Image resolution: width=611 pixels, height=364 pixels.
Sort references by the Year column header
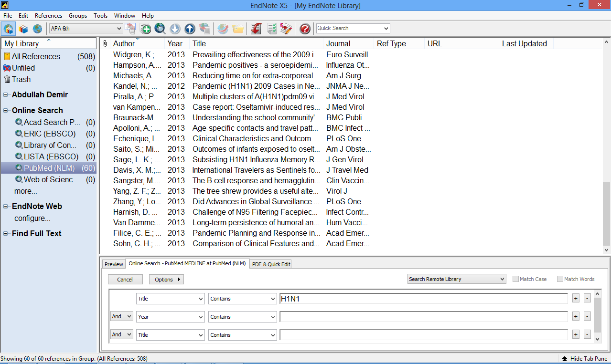click(177, 43)
